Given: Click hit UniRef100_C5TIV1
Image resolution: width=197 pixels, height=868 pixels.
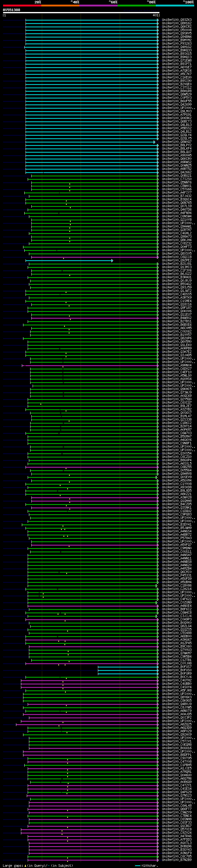Looking at the screenshot, I should click(177, 741).
